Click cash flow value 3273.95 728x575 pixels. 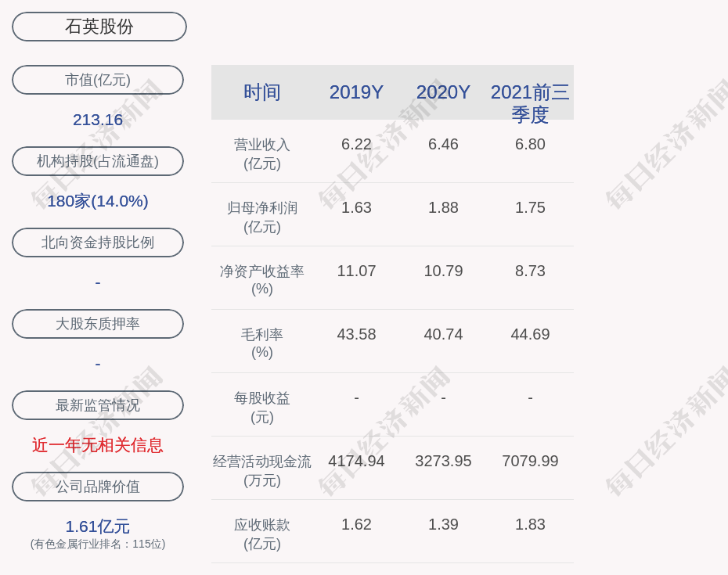pos(443,461)
